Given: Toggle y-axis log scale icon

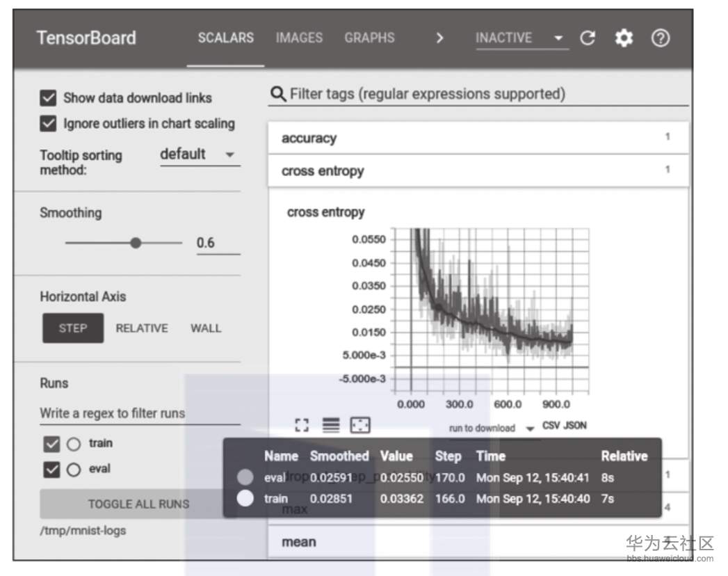Looking at the screenshot, I should click(331, 424).
